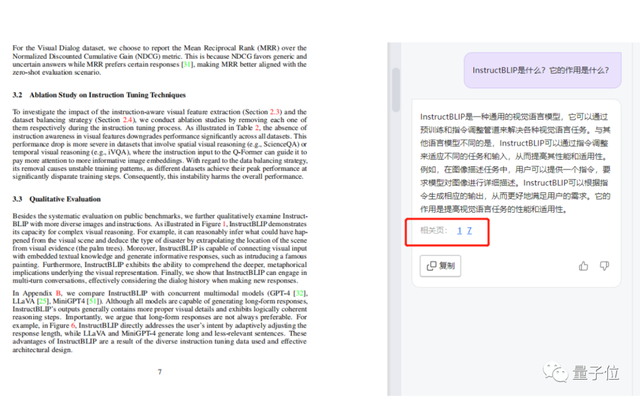Click the Figure 1 reference link

coord(224,224)
